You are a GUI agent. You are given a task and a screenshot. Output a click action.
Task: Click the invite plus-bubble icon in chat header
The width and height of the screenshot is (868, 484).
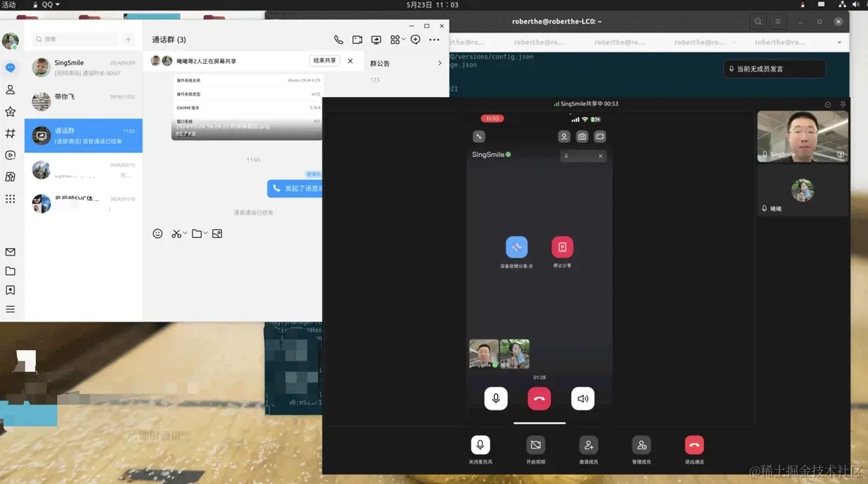pos(416,40)
